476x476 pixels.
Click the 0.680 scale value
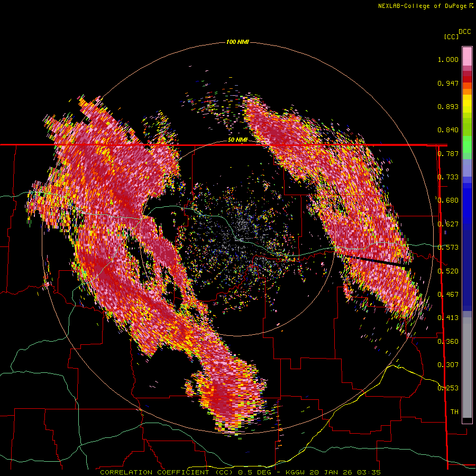click(x=448, y=200)
